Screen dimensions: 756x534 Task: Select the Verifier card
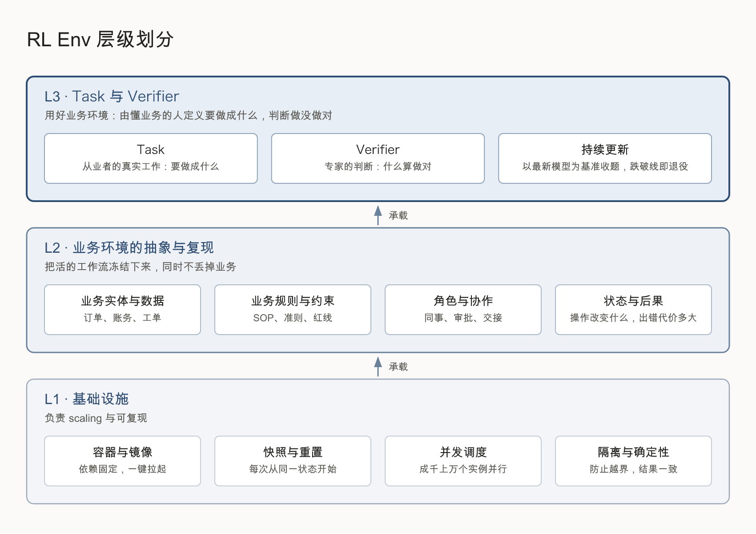point(378,158)
